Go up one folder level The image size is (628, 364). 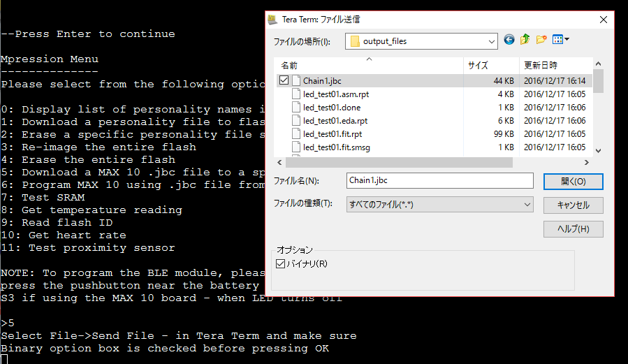click(525, 40)
